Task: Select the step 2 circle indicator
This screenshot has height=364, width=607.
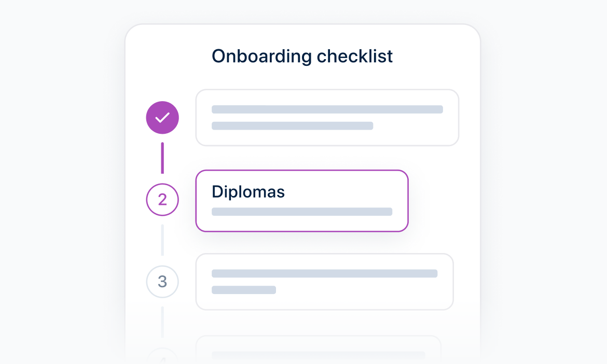Action: (x=162, y=200)
